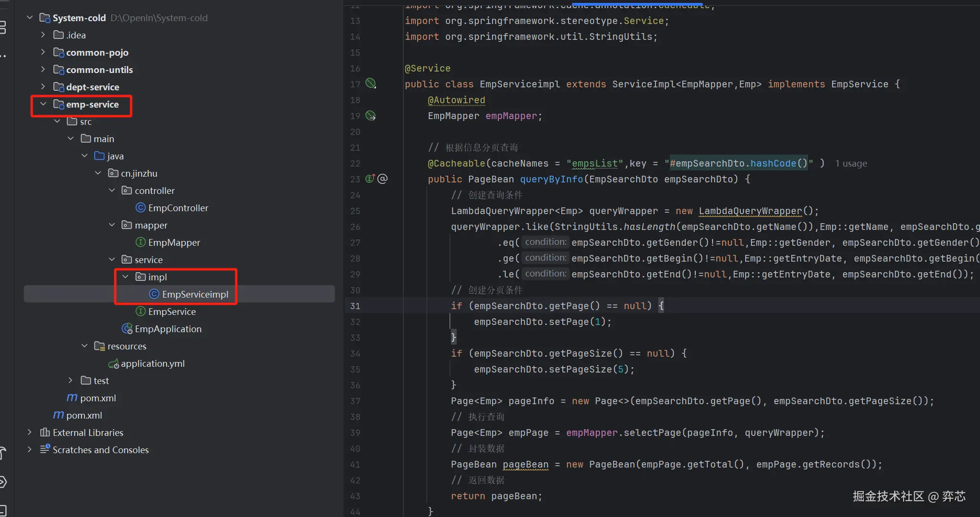
Task: Click the controller package icon
Action: tap(127, 191)
